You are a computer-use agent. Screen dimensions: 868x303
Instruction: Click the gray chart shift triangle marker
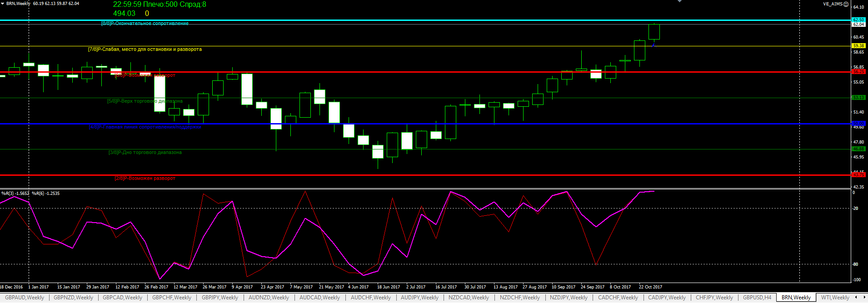(x=679, y=1)
